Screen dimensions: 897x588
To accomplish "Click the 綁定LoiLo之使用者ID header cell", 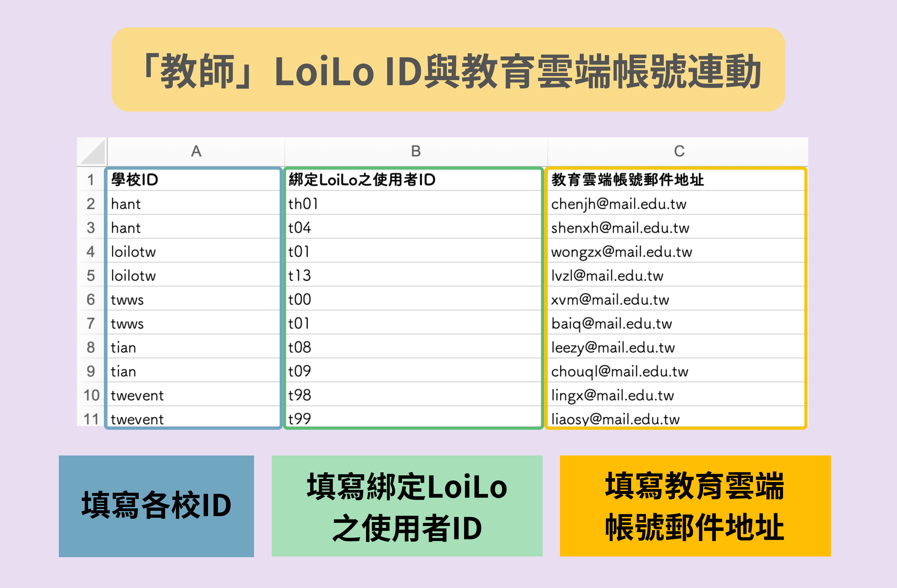I will click(x=413, y=180).
